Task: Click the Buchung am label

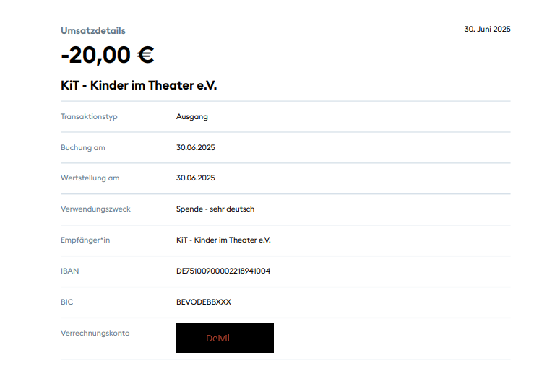Action: [x=83, y=148]
